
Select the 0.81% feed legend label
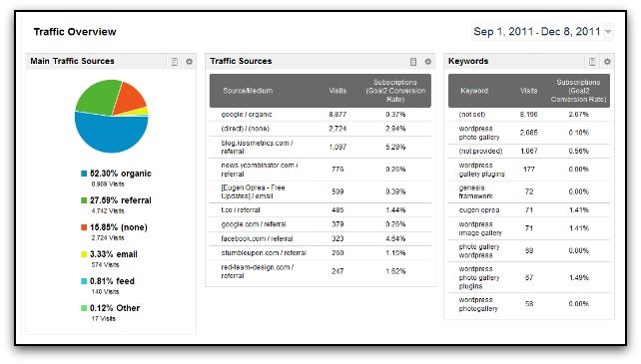coord(112,281)
